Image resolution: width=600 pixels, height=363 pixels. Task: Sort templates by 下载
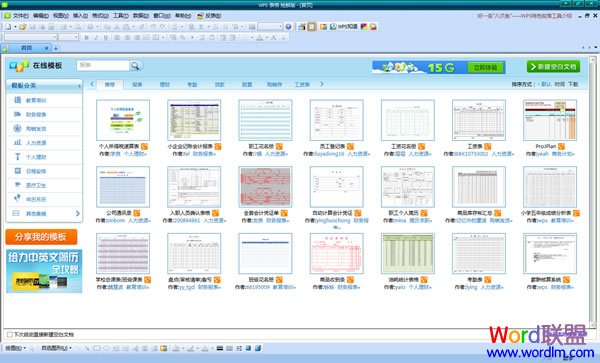tap(573, 84)
